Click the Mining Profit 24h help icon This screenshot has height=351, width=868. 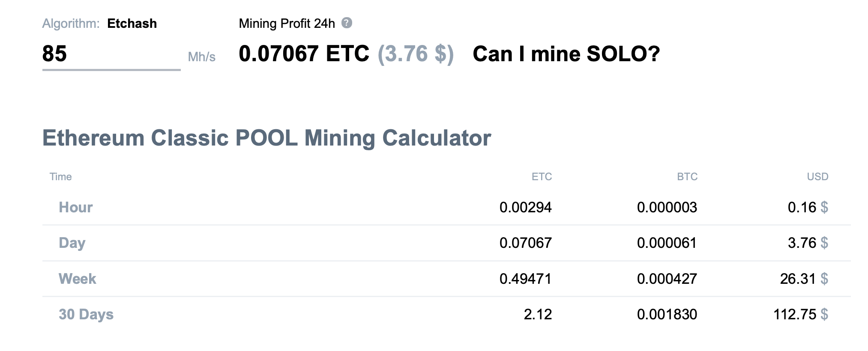coord(347,23)
